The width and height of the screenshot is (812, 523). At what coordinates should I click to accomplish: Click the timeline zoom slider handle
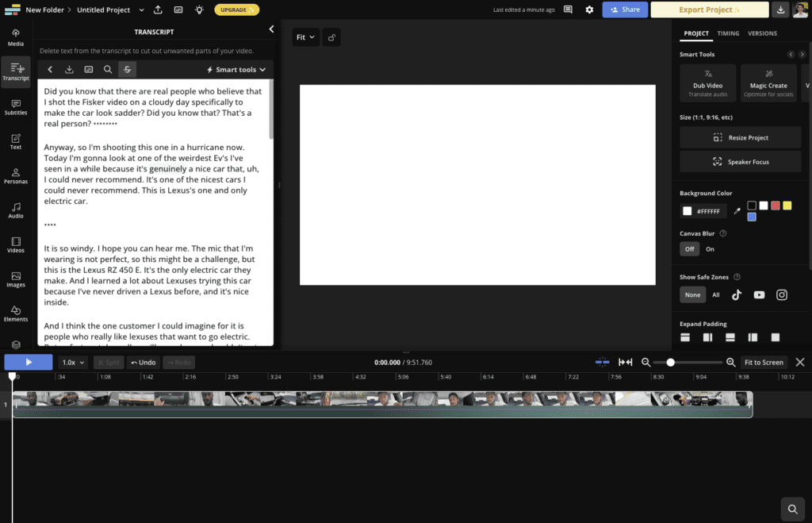(x=671, y=363)
